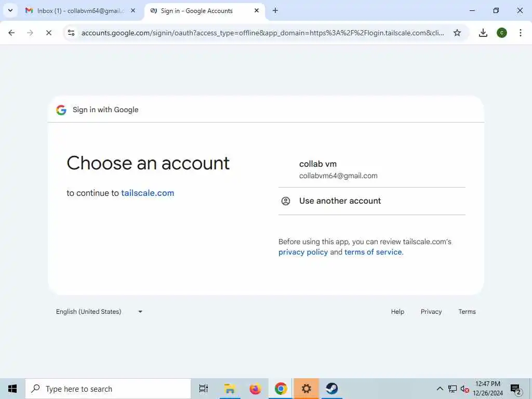Click the address bar URL

[262, 33]
